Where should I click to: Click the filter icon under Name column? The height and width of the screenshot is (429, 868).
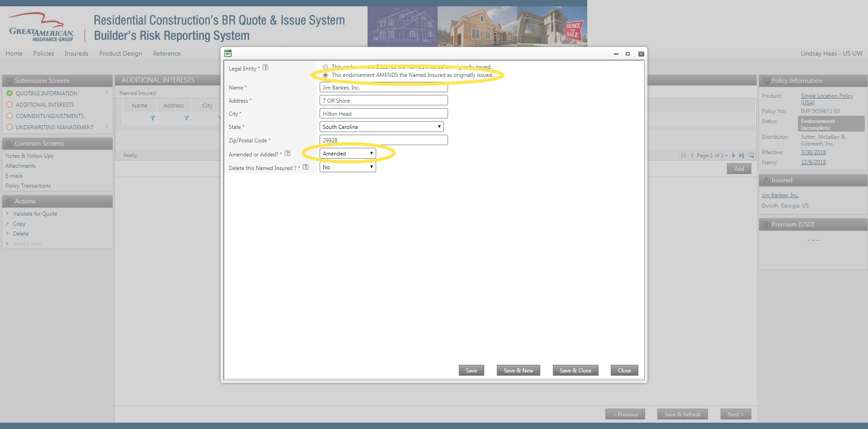point(153,118)
